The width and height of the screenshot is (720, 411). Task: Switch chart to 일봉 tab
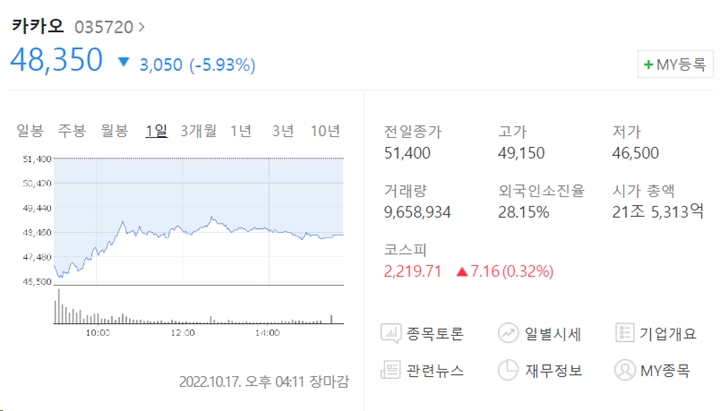point(30,131)
